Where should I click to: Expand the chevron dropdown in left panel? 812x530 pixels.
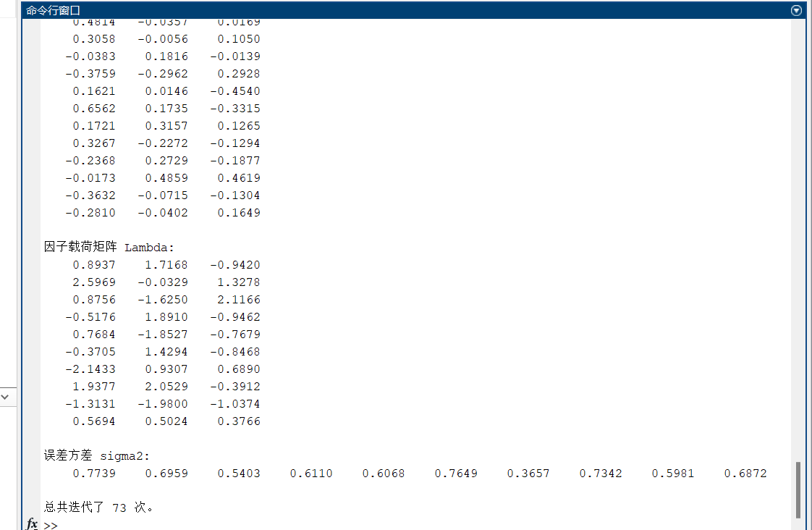(5, 397)
